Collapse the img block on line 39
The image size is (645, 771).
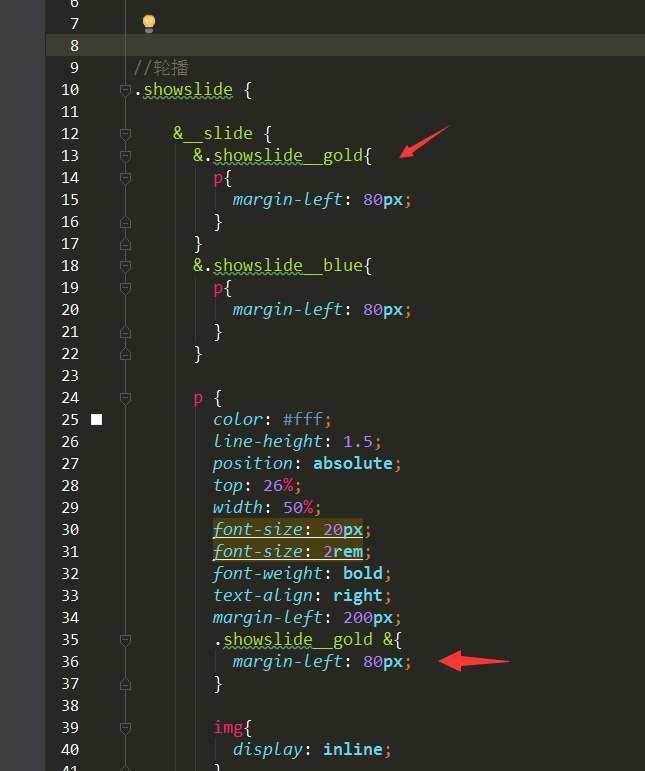pyautogui.click(x=125, y=728)
